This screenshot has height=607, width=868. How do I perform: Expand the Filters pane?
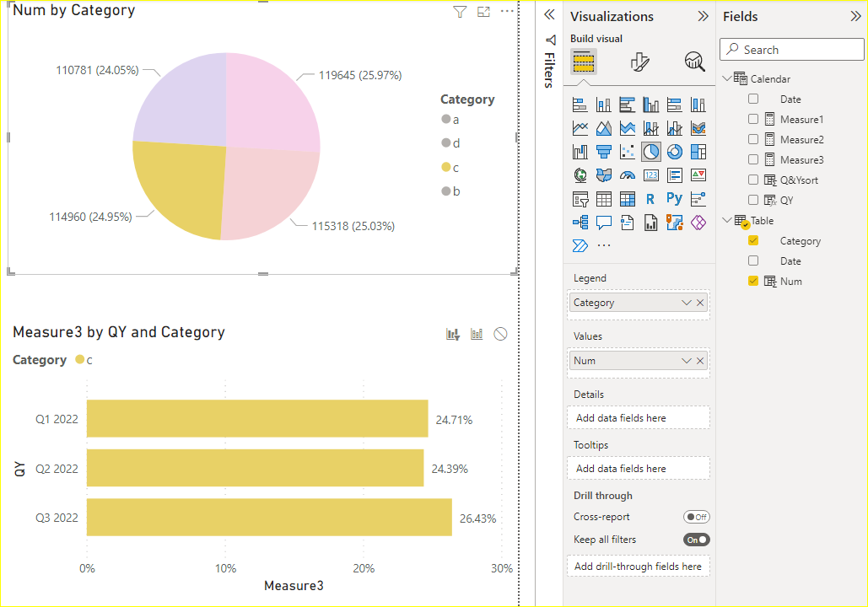549,15
